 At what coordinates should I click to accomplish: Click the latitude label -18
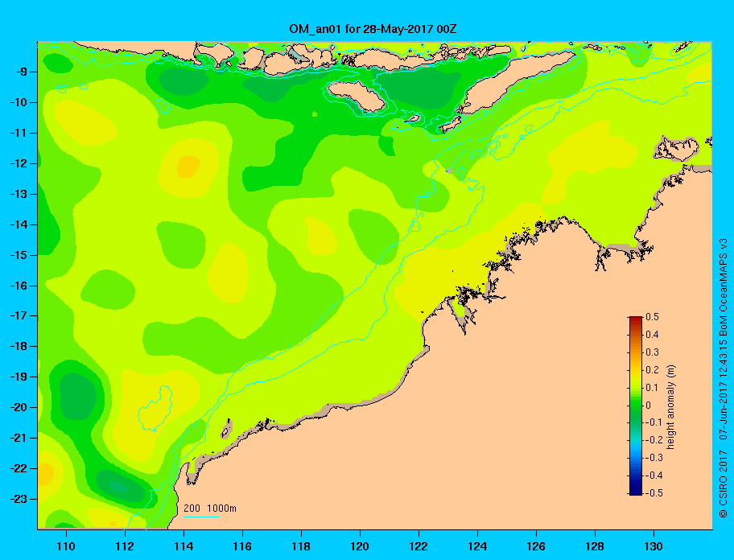tap(18, 346)
